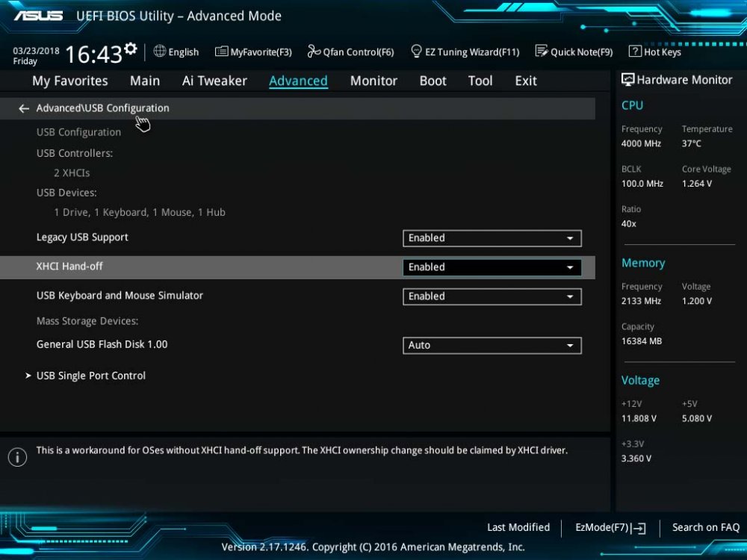Click the MyFavorite list icon
Screen dimensions: 747x560
pos(221,51)
